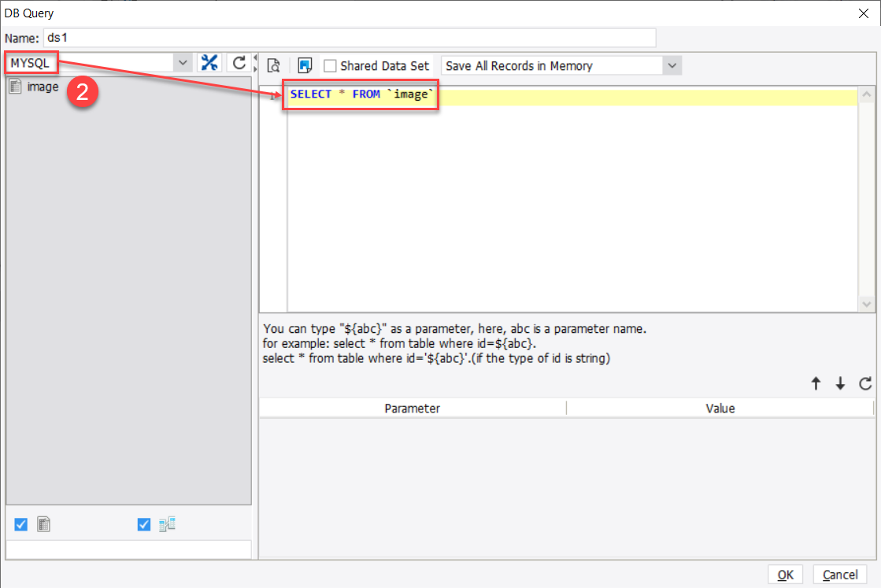Viewport: 881px width, 588px height.
Task: Uncheck the tables visibility checkbox at bottom left
Action: click(20, 523)
